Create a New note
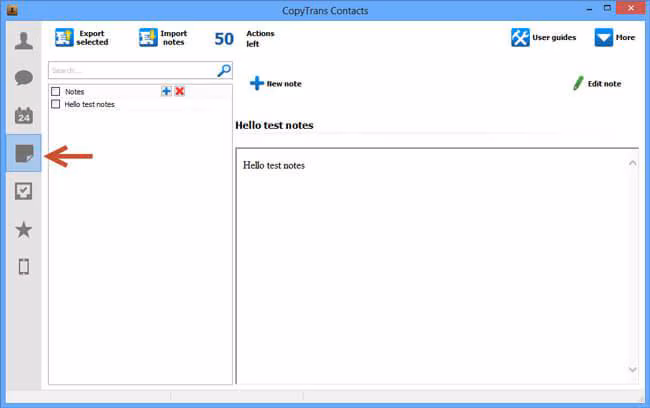 click(276, 83)
